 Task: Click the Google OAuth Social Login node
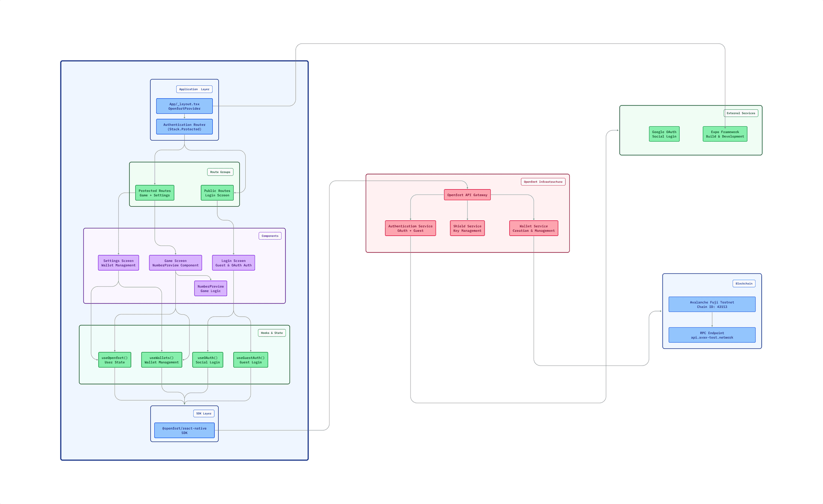[664, 134]
